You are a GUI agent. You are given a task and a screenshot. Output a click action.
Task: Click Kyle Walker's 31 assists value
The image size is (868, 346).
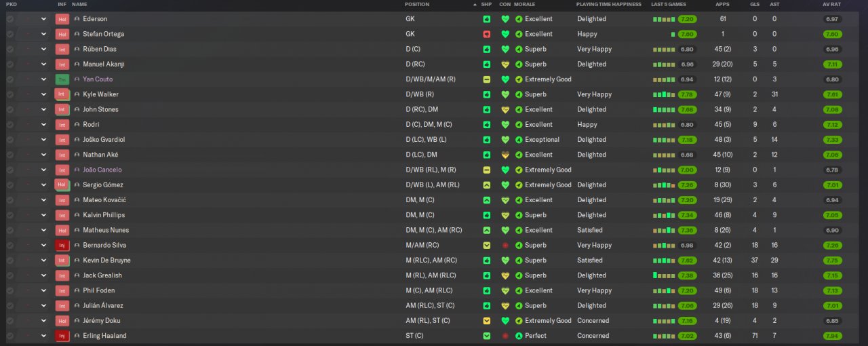[x=774, y=94]
